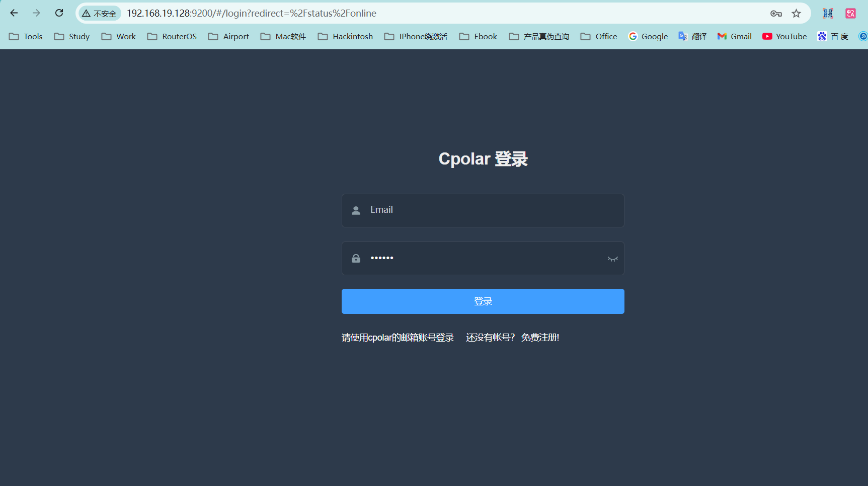This screenshot has width=868, height=486.
Task: Open the saved passwords key icon
Action: pos(776,14)
